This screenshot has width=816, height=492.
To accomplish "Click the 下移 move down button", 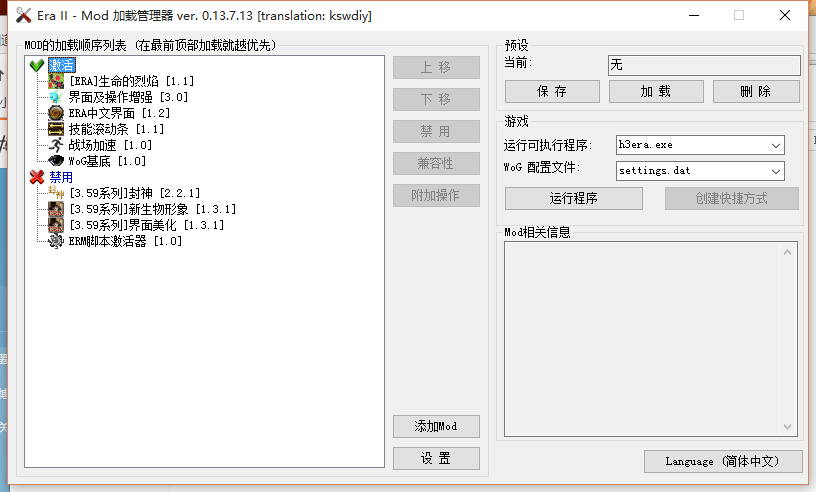I will coord(436,99).
